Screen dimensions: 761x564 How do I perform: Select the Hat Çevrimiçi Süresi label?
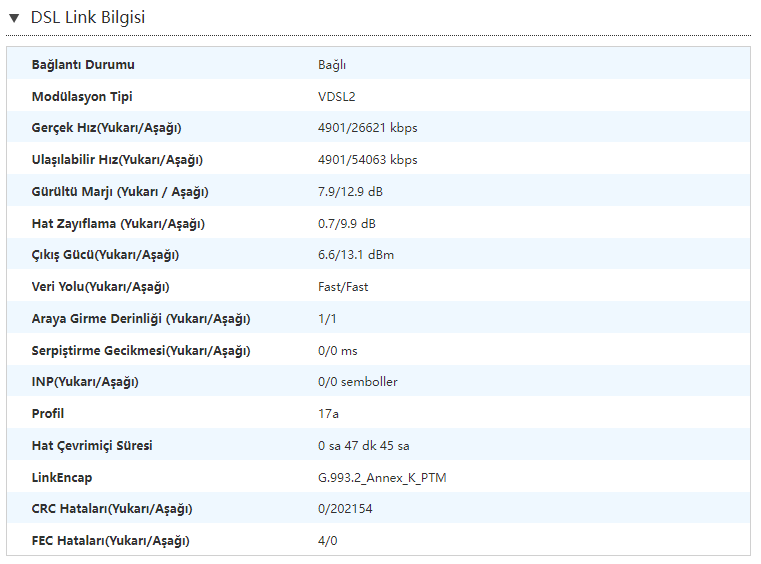pos(92,446)
